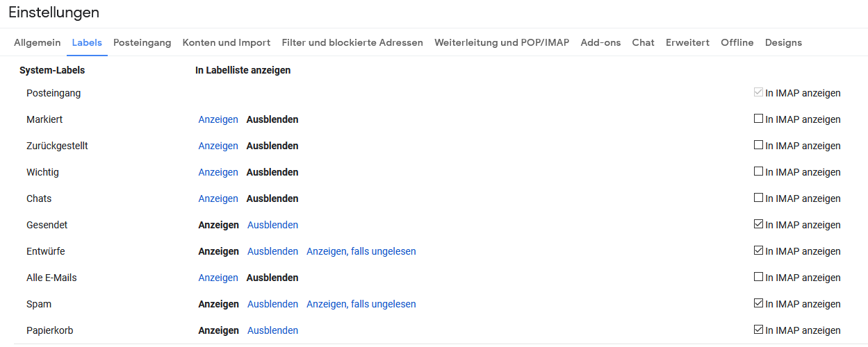The width and height of the screenshot is (868, 347).
Task: Hide Papierkorb from label list
Action: [x=272, y=330]
